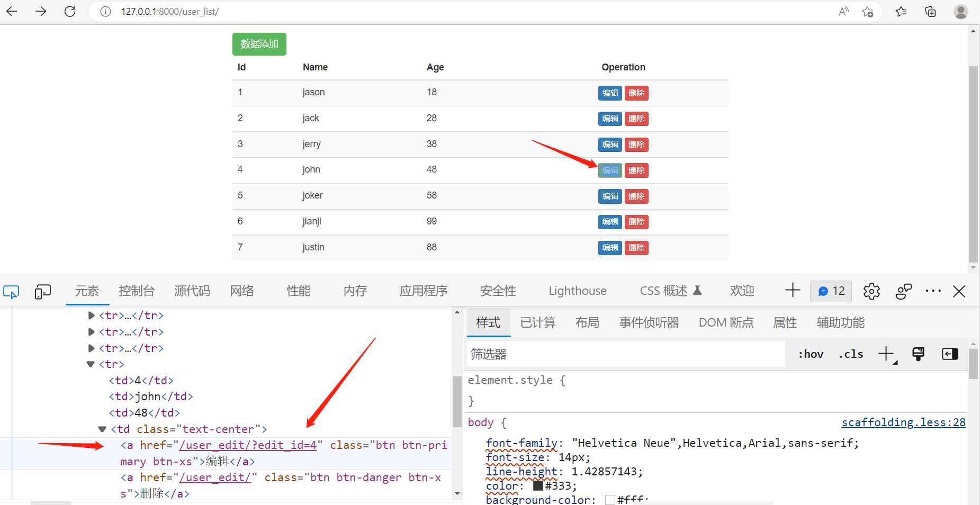
Task: Toggle the :hov element state panel
Action: [x=811, y=354]
